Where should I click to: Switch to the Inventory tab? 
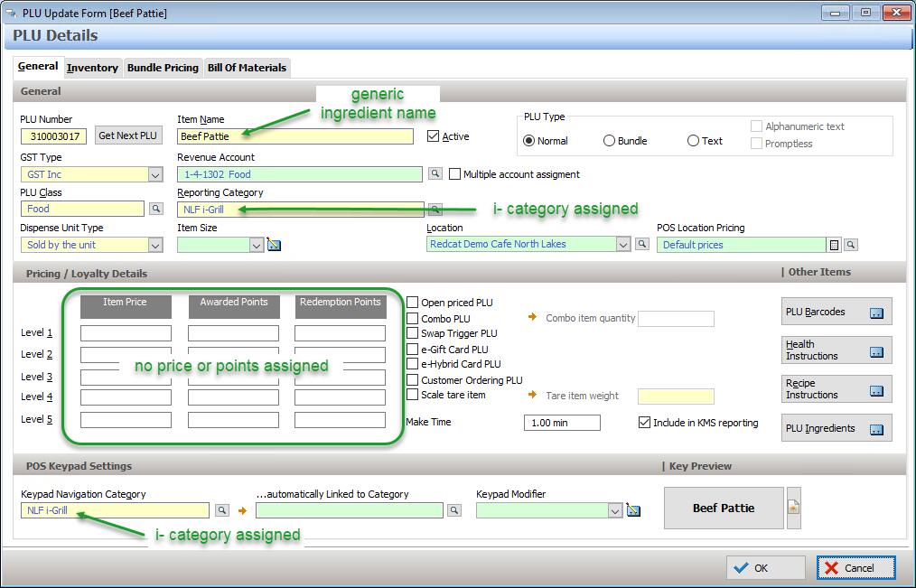(92, 68)
